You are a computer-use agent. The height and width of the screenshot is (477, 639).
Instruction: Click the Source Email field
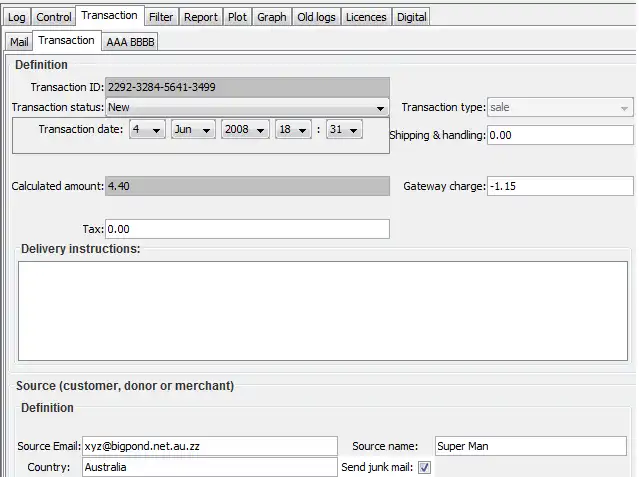pos(210,446)
